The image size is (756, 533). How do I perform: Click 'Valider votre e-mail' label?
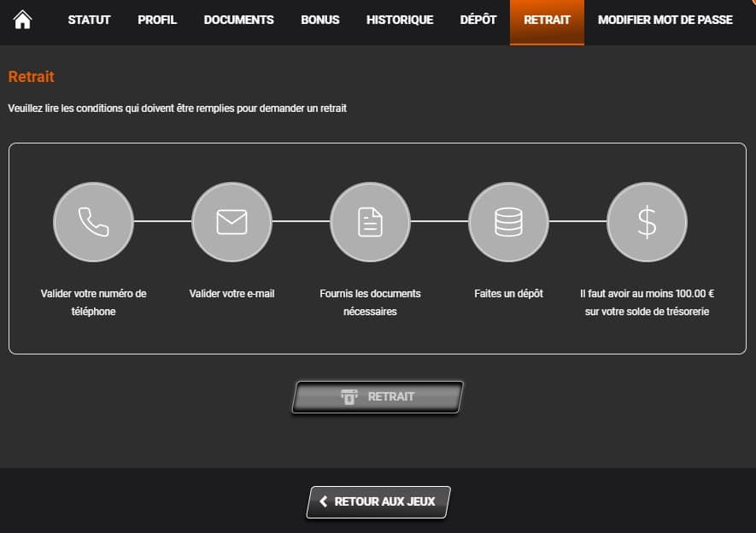pos(231,294)
